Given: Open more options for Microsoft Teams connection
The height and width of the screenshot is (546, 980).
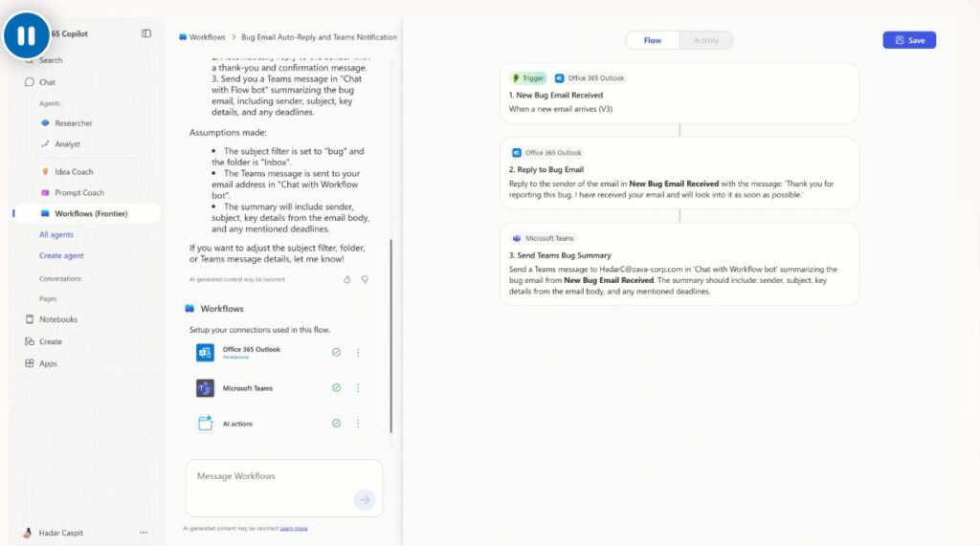Looking at the screenshot, I should point(358,388).
